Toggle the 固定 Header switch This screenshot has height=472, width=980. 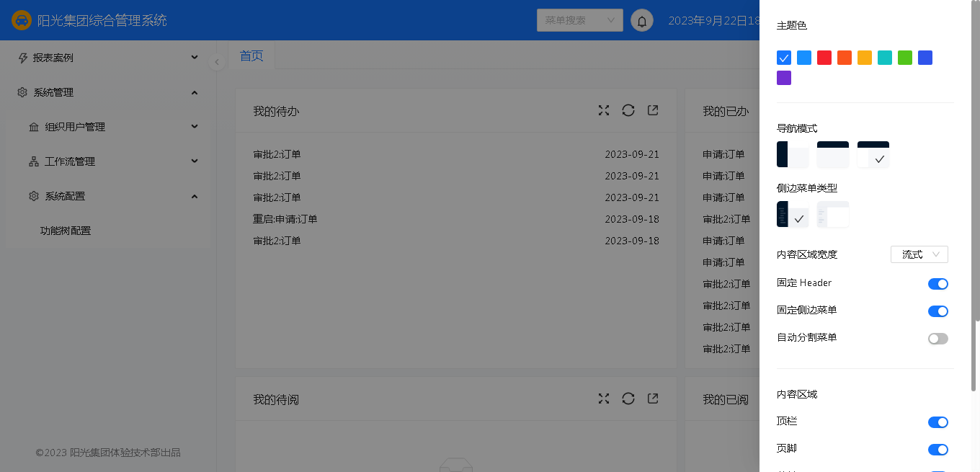[937, 284]
